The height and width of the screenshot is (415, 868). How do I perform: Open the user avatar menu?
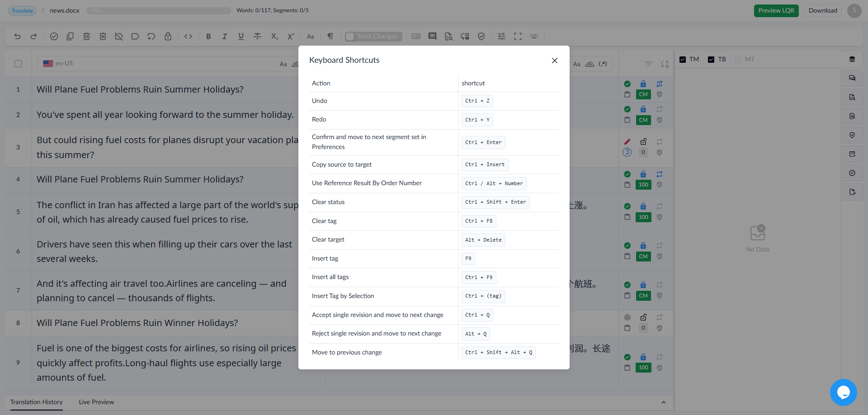click(854, 11)
